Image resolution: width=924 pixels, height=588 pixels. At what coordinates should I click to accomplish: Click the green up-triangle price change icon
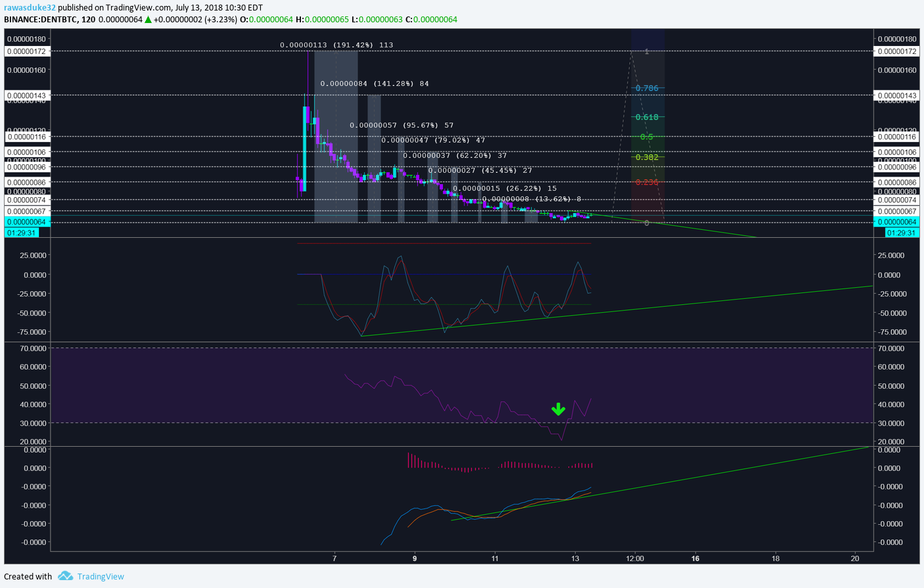coord(149,19)
